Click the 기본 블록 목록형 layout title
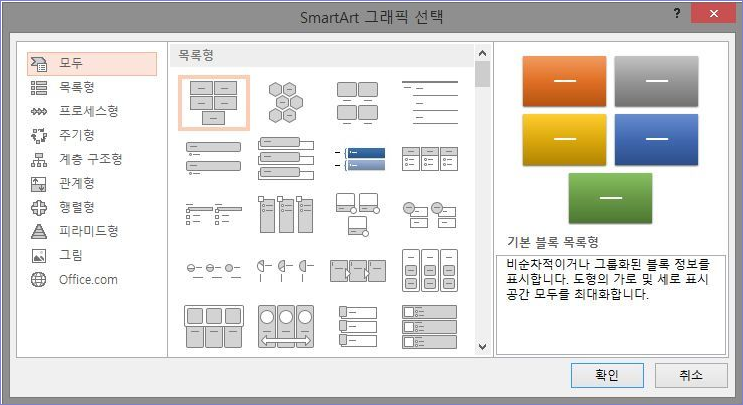The width and height of the screenshot is (743, 405). tap(553, 243)
